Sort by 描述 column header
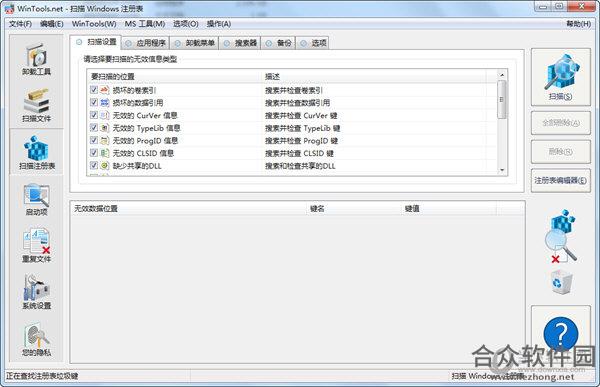Viewport: 600px width, 387px height. point(375,77)
